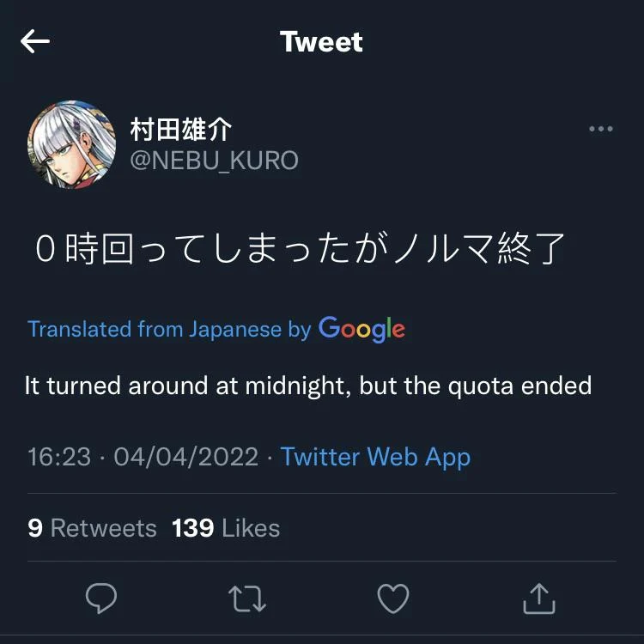Go back using the left arrow

pos(35,41)
